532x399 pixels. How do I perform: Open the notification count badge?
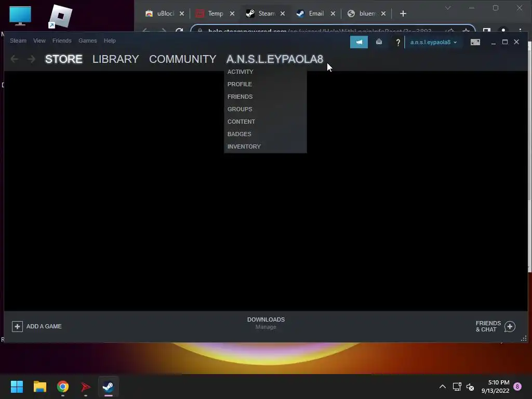[x=517, y=386]
